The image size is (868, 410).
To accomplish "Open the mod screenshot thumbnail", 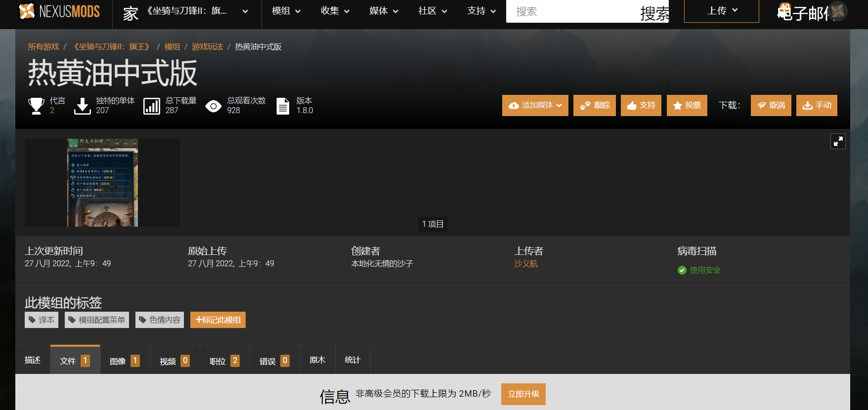I will (x=102, y=183).
